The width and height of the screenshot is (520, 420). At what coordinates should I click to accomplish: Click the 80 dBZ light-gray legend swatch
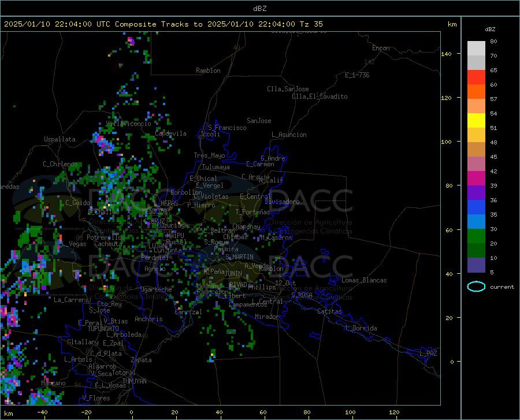476,48
